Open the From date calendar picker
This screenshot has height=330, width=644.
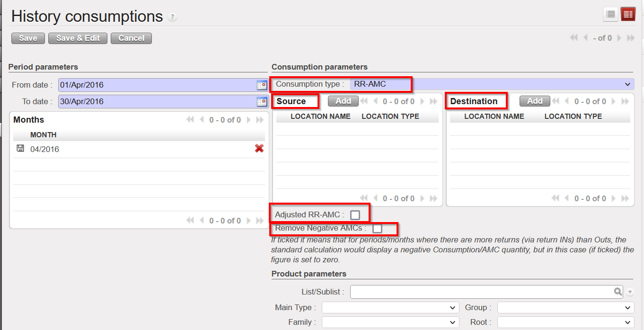(x=261, y=85)
